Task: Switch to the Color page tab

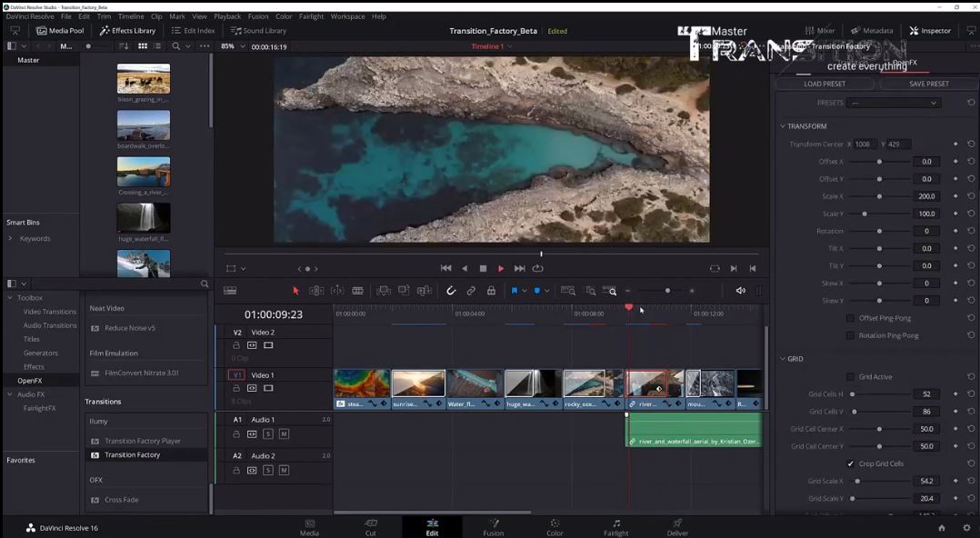Action: 555,527
